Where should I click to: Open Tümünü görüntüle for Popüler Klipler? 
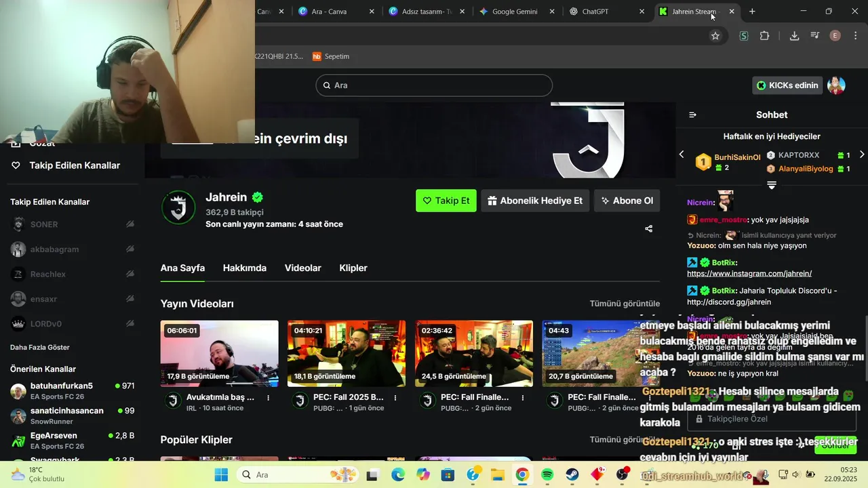point(625,440)
